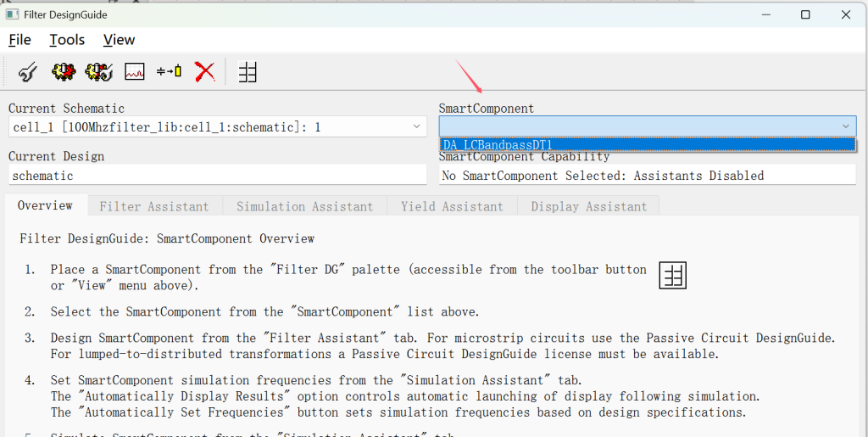Expand the Current Schematic dropdown
This screenshot has width=868, height=437.
(x=416, y=126)
